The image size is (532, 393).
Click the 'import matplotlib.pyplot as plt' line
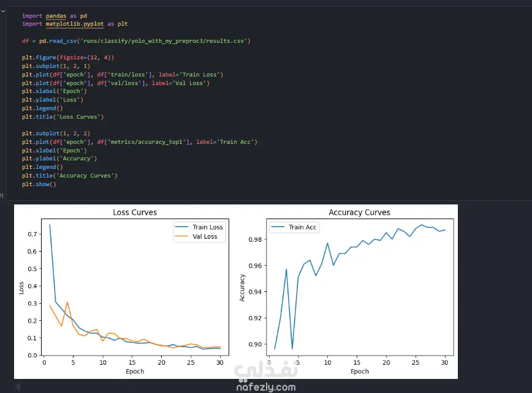(x=75, y=24)
